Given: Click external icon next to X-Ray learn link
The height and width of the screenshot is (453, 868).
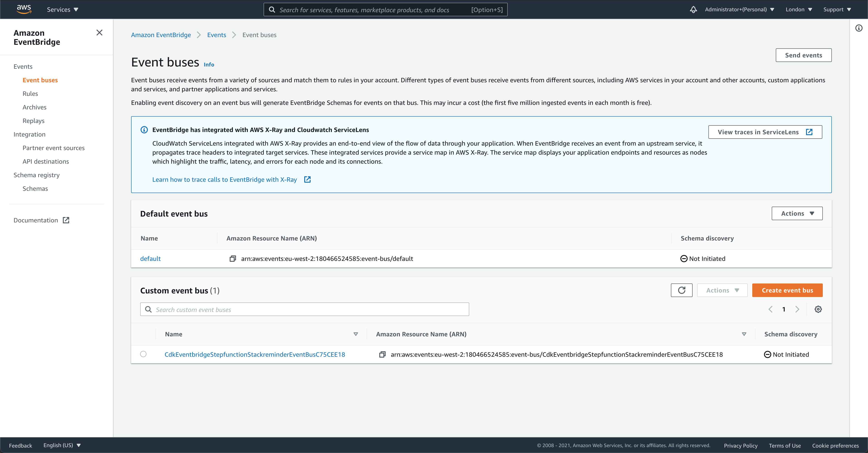Looking at the screenshot, I should point(307,179).
